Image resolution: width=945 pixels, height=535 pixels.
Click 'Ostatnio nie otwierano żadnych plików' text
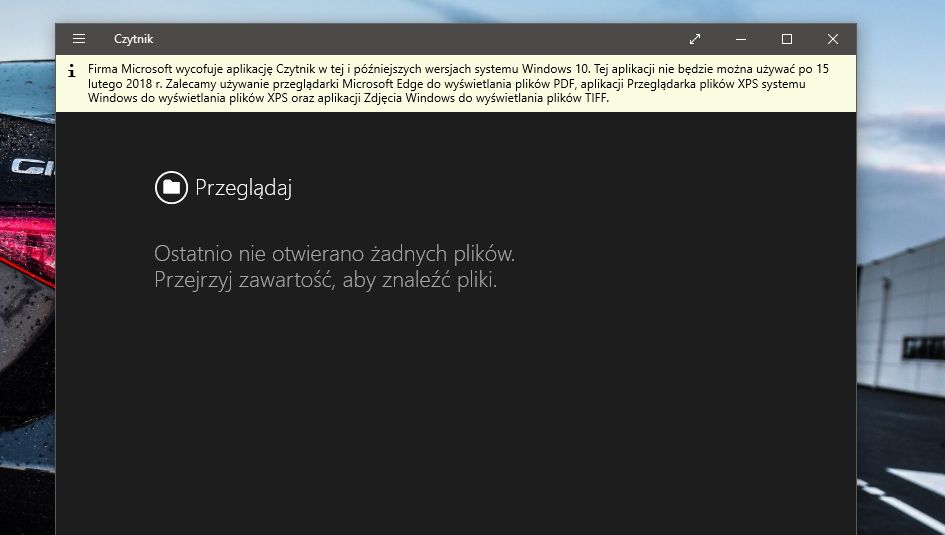click(x=334, y=254)
